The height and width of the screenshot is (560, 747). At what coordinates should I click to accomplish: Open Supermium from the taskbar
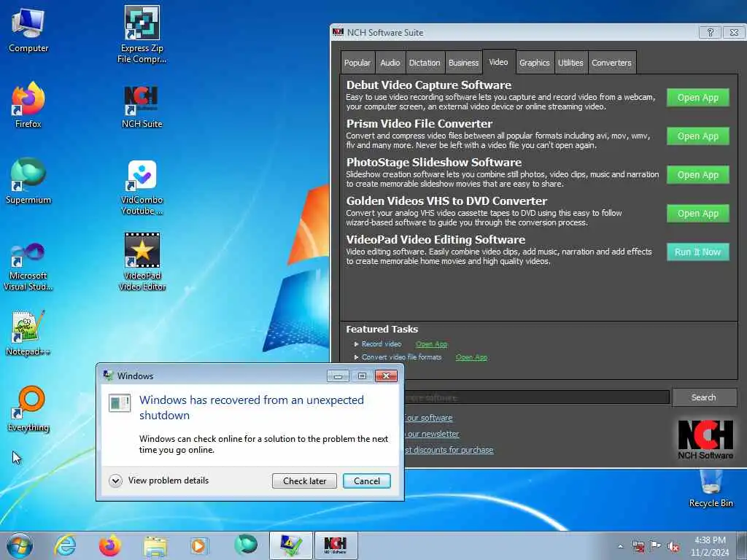[x=245, y=545]
